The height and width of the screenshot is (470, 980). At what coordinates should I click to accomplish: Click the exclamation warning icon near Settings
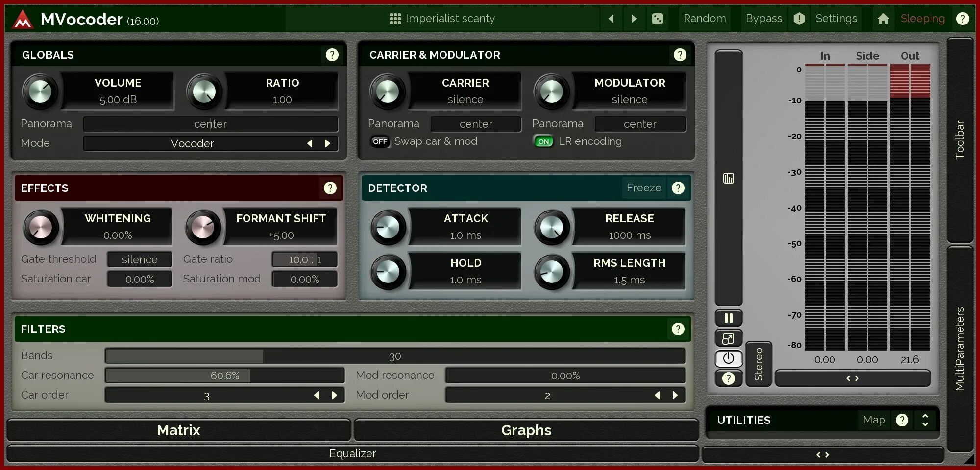(799, 18)
